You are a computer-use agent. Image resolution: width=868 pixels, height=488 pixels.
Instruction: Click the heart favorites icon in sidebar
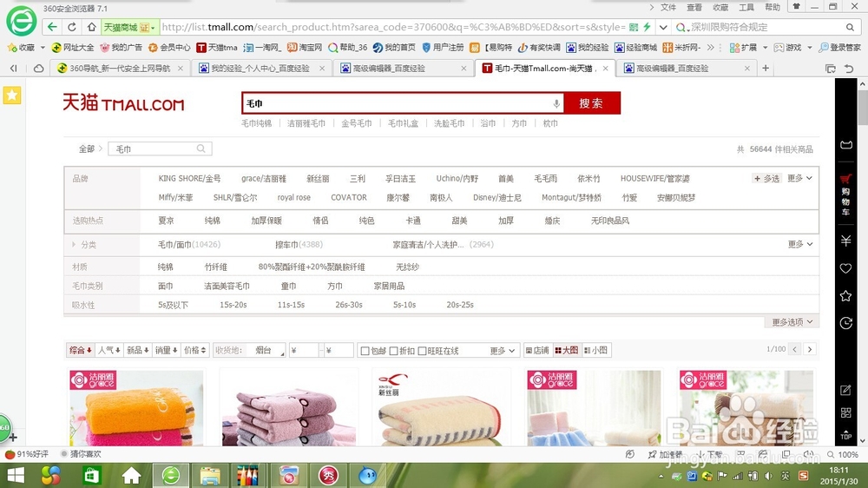[x=845, y=268]
